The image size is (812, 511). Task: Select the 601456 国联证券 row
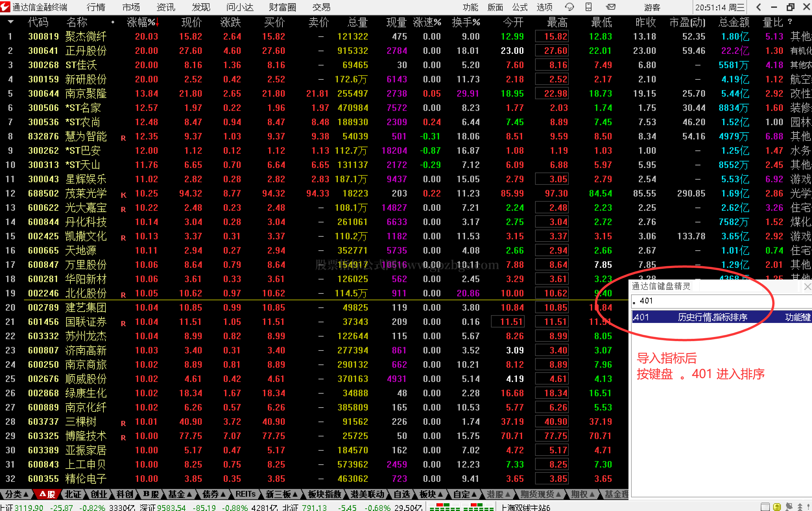click(314, 322)
